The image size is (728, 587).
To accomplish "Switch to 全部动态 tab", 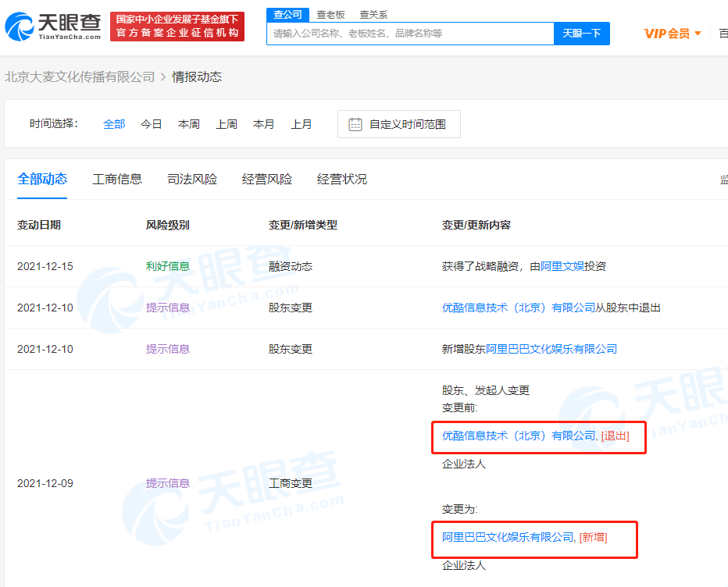I will [x=42, y=179].
